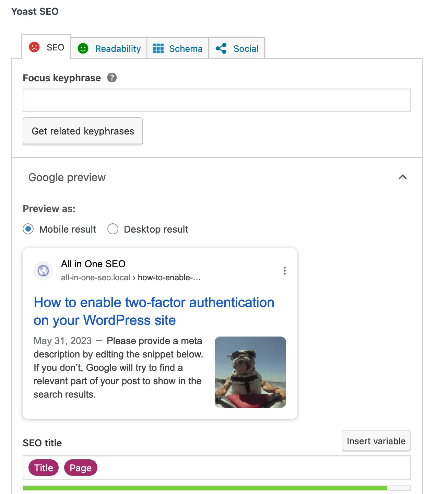This screenshot has width=448, height=494.
Task: Click into the Focus keyphrase input field
Action: (217, 100)
